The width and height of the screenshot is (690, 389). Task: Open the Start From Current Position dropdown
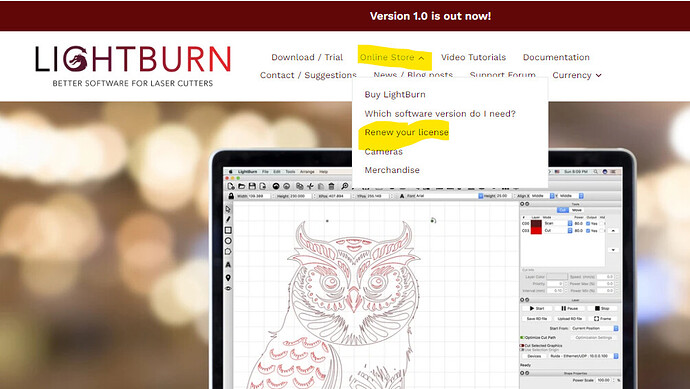pyautogui.click(x=595, y=328)
